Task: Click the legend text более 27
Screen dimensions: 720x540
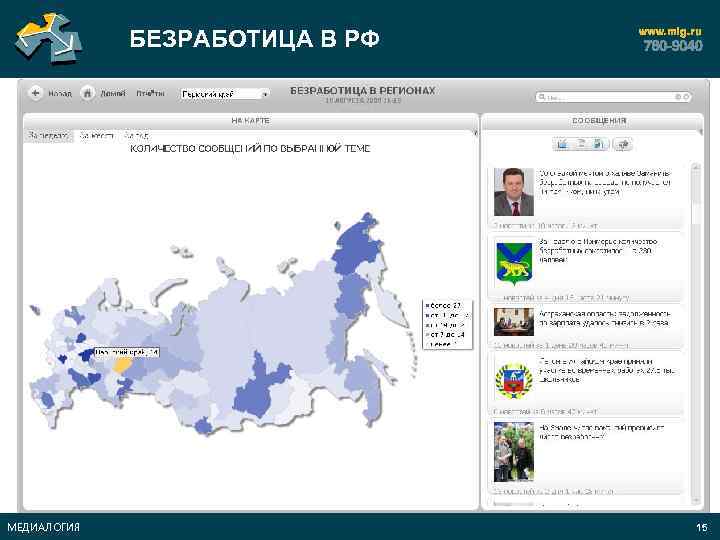Action: pyautogui.click(x=445, y=305)
